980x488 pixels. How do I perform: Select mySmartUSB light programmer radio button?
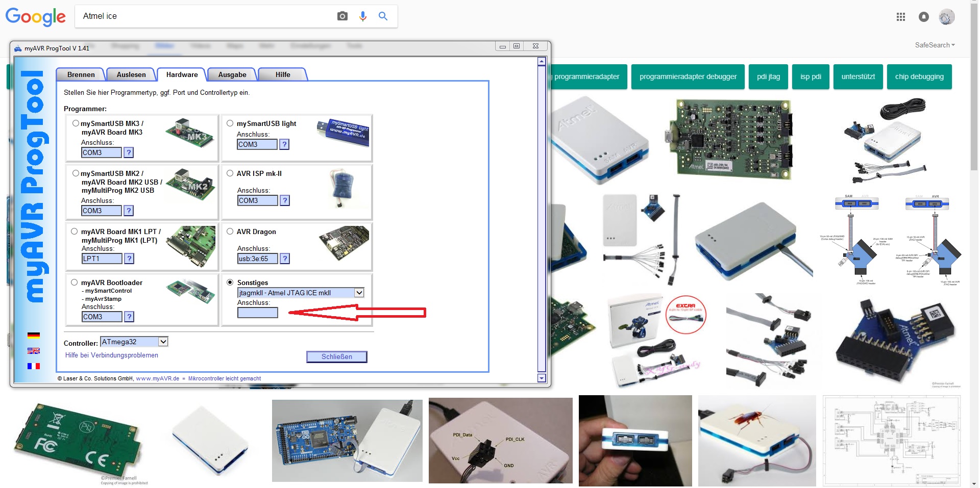point(230,123)
